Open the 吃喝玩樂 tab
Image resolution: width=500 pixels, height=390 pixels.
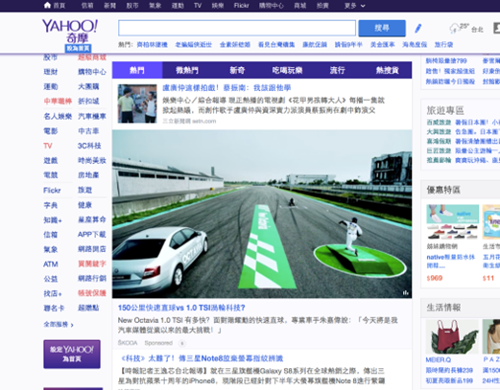point(287,70)
